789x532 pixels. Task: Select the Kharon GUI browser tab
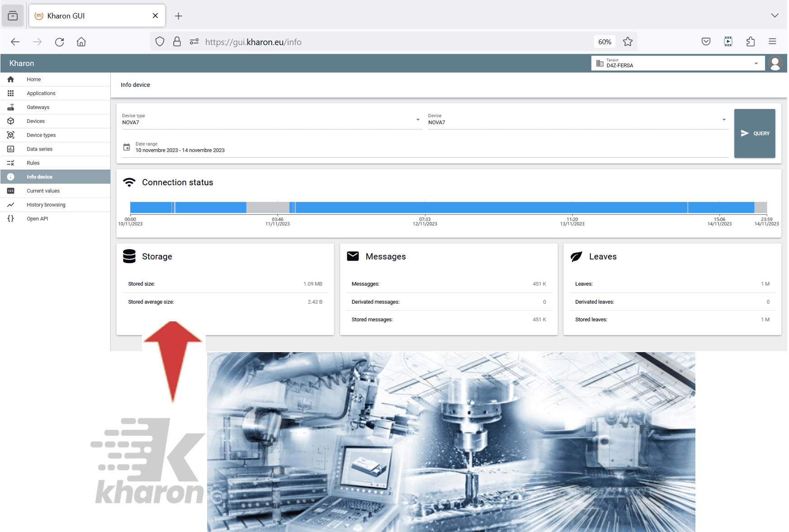(97, 16)
